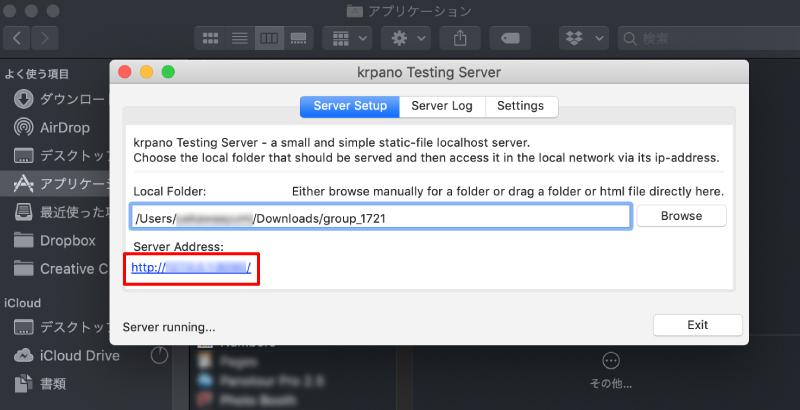
Task: Open iCloud Drive in the sidebar
Action: coord(79,355)
